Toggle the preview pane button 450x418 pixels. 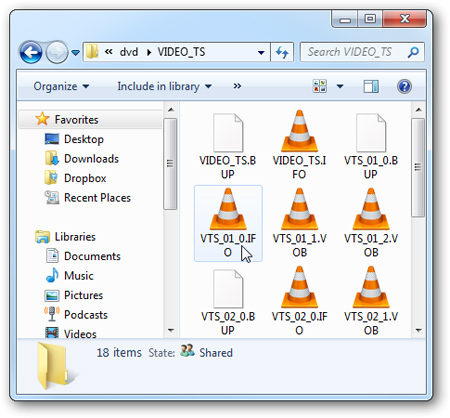pyautogui.click(x=371, y=86)
